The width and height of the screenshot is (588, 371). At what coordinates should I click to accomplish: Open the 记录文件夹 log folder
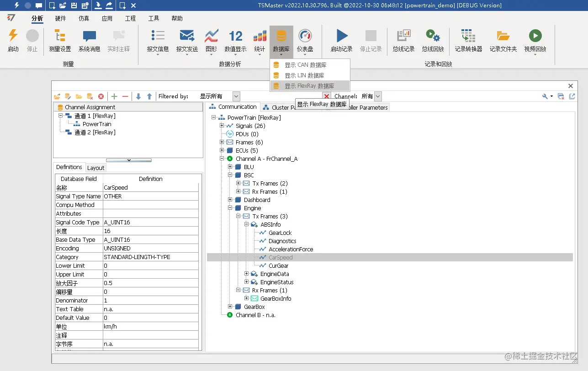click(x=503, y=41)
